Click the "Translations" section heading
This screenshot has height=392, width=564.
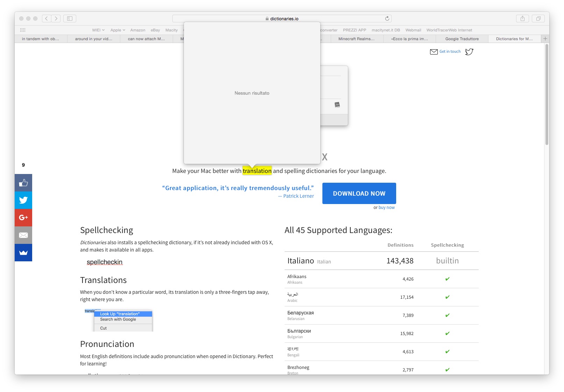103,280
